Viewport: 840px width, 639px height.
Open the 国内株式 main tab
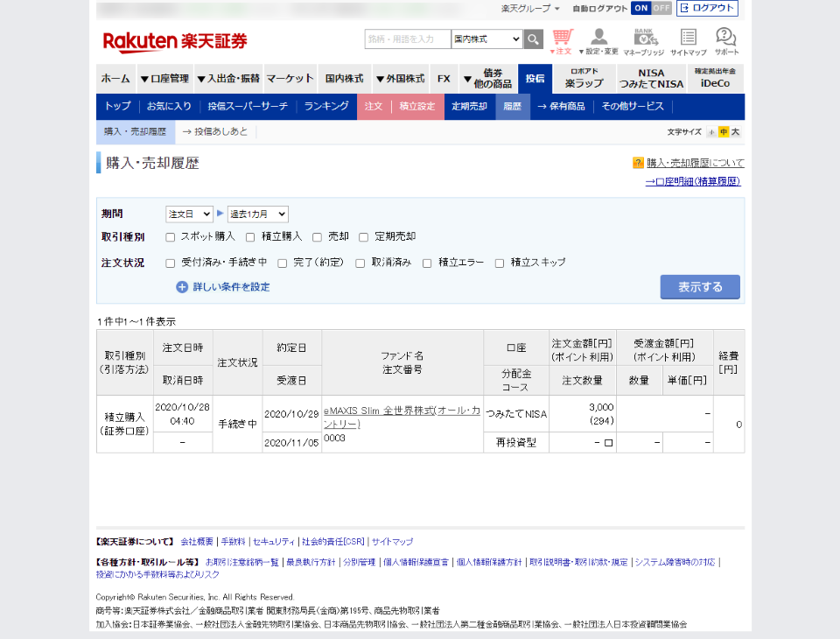pyautogui.click(x=345, y=79)
